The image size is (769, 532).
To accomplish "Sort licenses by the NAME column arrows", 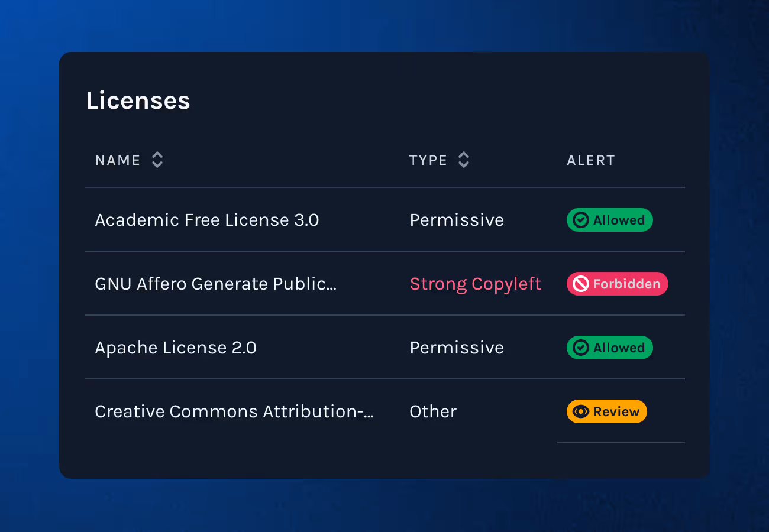I will tap(157, 160).
